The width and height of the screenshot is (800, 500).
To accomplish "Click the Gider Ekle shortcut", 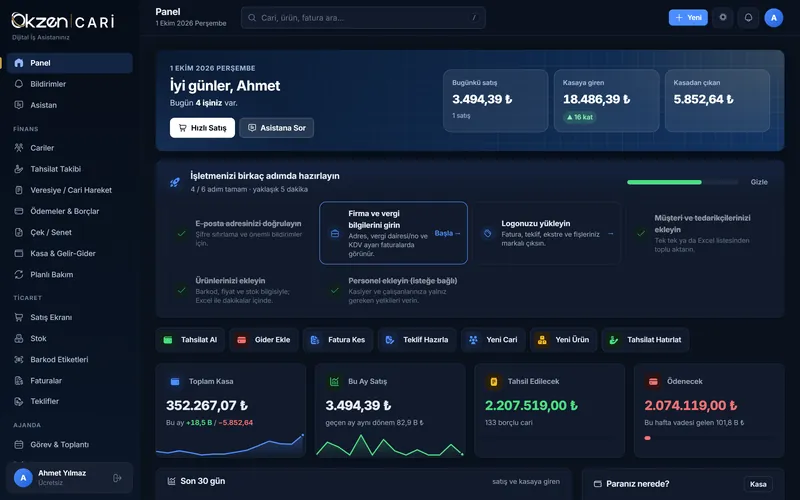I will pyautogui.click(x=264, y=340).
